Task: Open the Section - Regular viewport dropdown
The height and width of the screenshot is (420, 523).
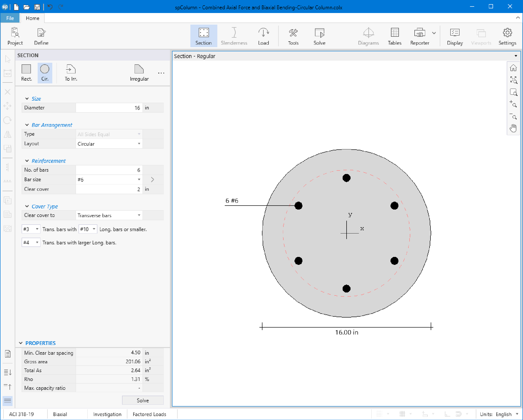Action: (516, 56)
